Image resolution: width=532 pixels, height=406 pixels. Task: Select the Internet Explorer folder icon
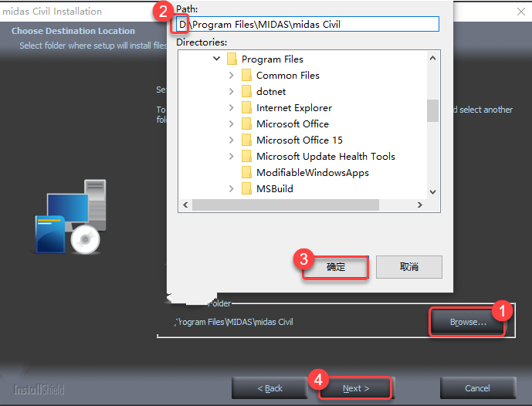point(246,107)
